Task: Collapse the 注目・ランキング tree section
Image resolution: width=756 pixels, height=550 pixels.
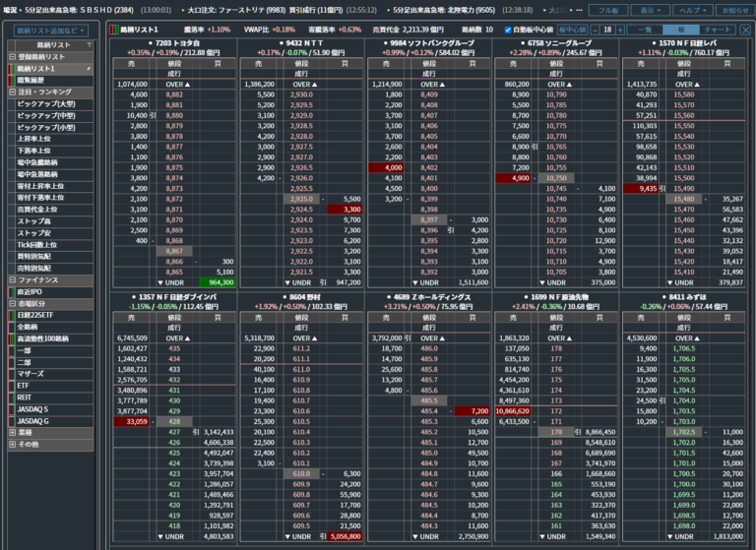Action: click(x=10, y=92)
